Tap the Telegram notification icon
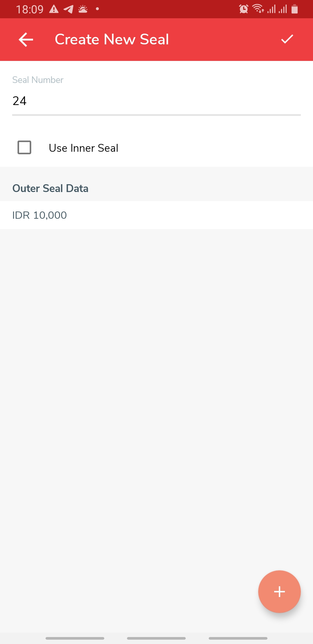313x644 pixels. (x=68, y=9)
